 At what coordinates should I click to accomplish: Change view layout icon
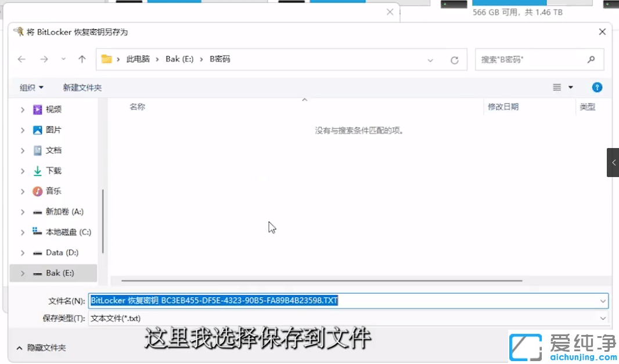point(557,87)
